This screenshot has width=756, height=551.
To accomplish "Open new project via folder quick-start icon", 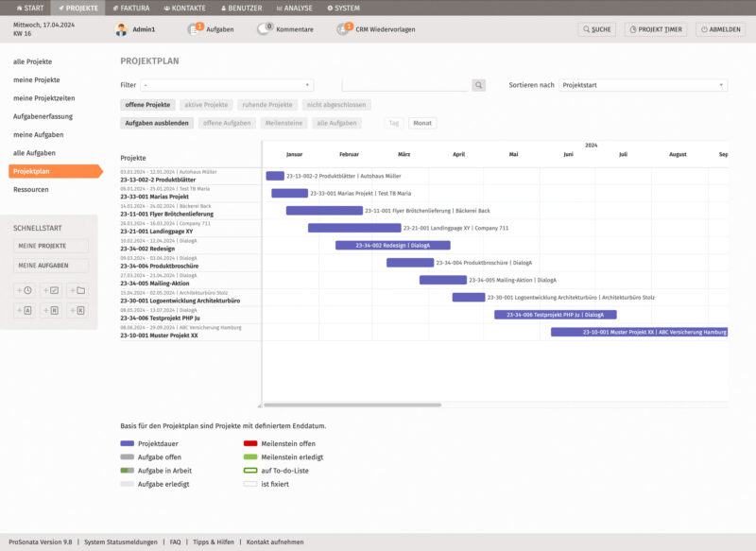I will (78, 290).
